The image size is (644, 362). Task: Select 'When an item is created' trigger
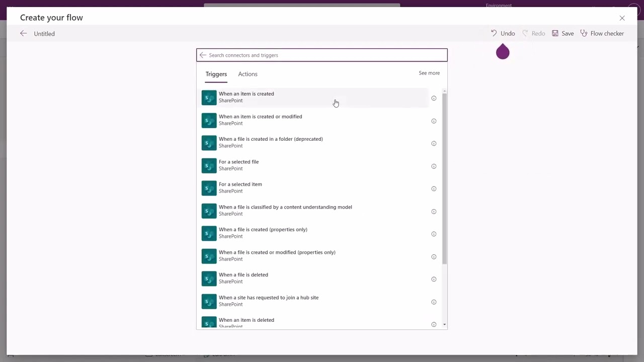tap(314, 98)
